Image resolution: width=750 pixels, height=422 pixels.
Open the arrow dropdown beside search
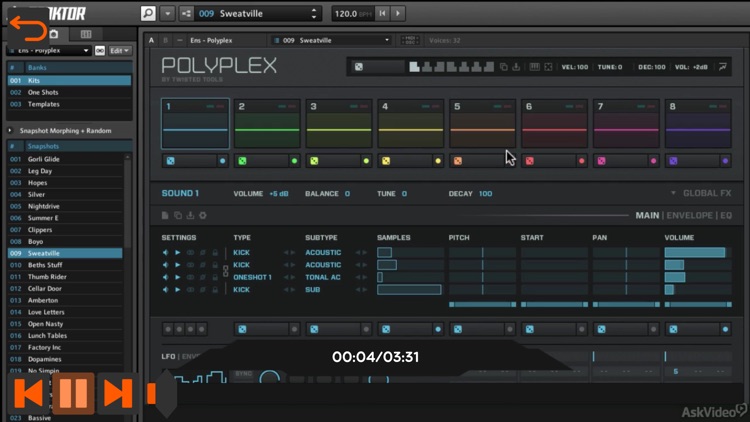[x=168, y=13]
